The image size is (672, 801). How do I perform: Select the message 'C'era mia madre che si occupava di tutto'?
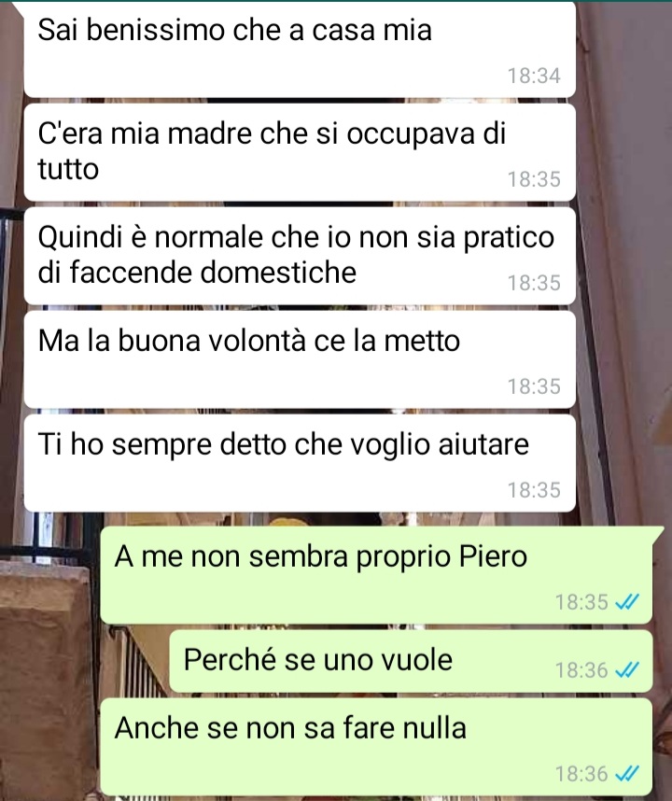click(x=300, y=152)
